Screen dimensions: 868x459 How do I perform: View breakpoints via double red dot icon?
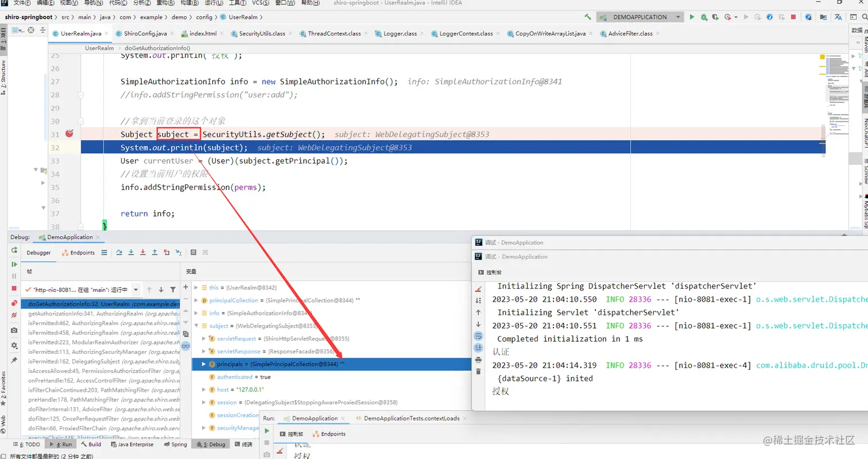[x=14, y=303]
